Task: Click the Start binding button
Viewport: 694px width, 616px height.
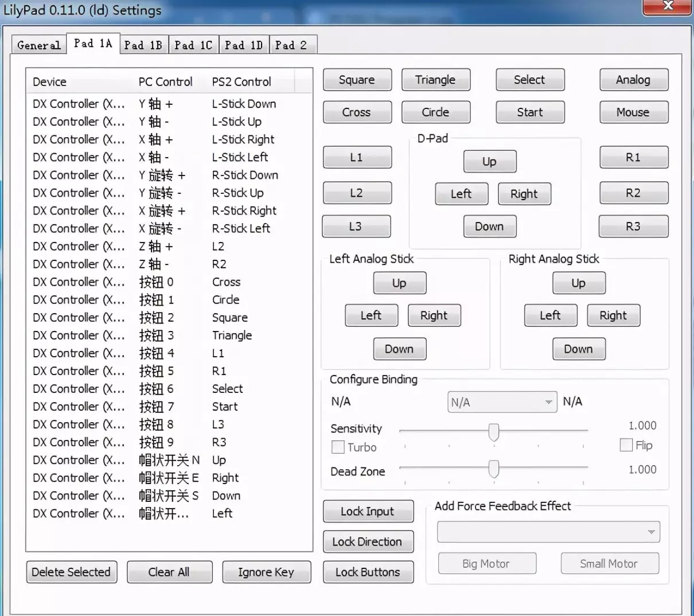Action: 530,112
